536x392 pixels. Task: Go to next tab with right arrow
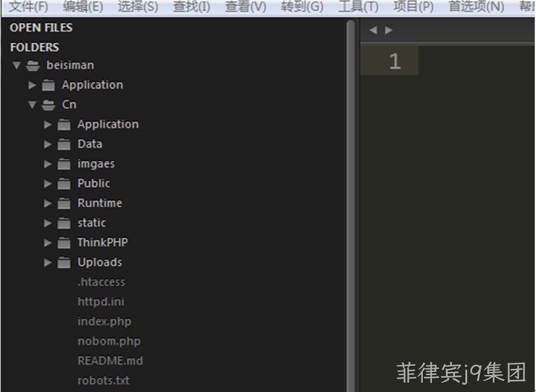pyautogui.click(x=389, y=30)
